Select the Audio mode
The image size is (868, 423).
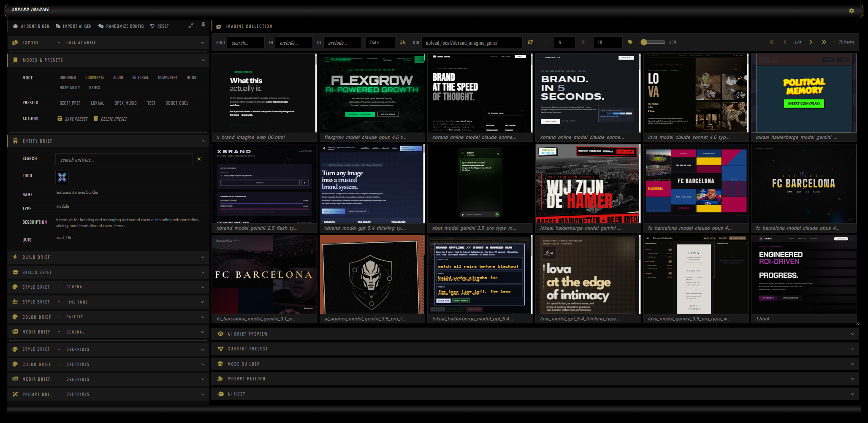pos(118,78)
